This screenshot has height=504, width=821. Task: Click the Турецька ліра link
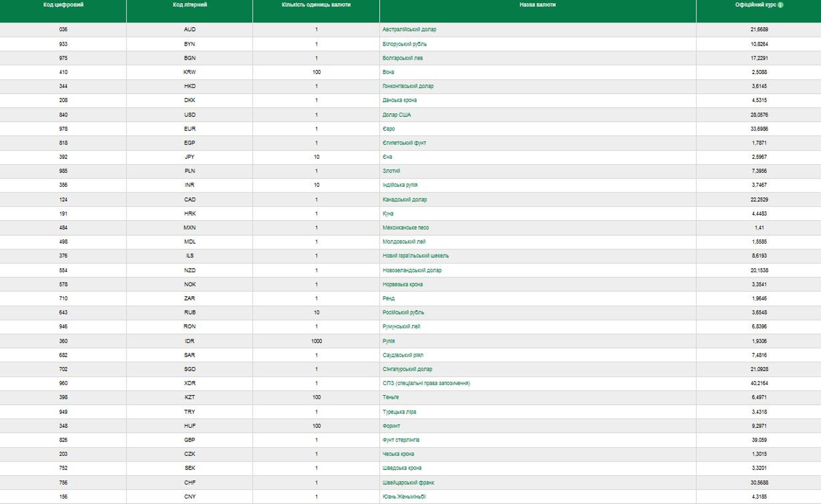click(399, 412)
